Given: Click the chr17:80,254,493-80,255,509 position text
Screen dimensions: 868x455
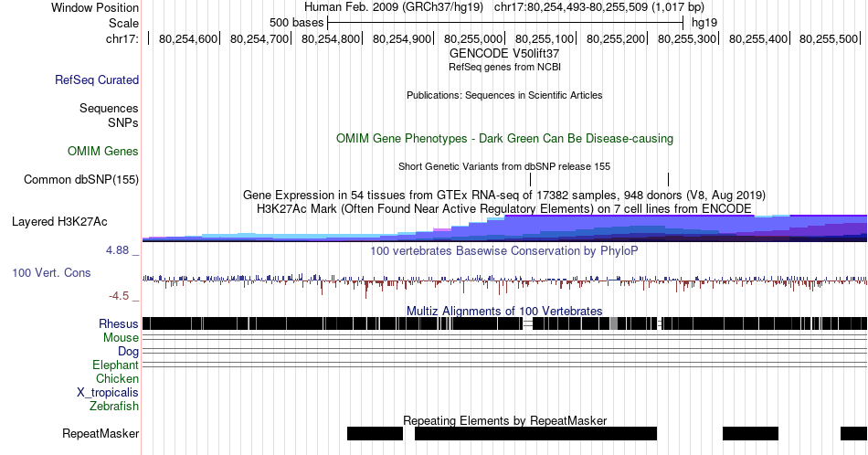Looking at the screenshot, I should click(599, 7).
